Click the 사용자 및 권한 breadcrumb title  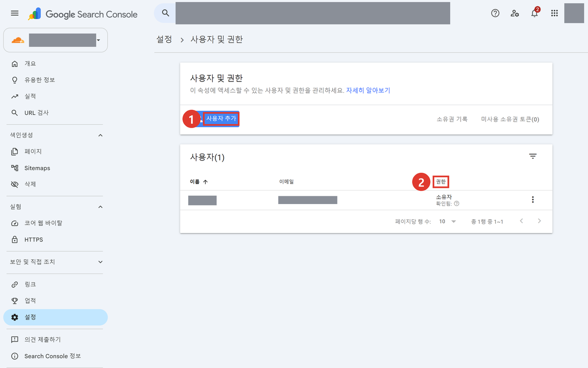tap(217, 39)
